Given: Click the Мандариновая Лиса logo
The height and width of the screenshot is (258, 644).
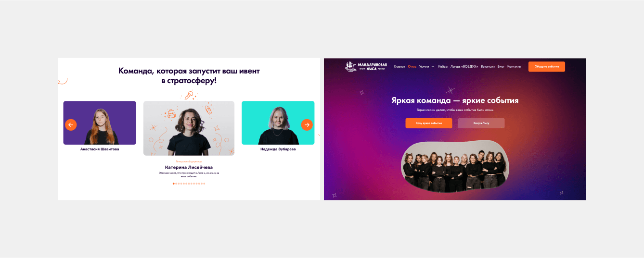Looking at the screenshot, I should click(x=366, y=66).
